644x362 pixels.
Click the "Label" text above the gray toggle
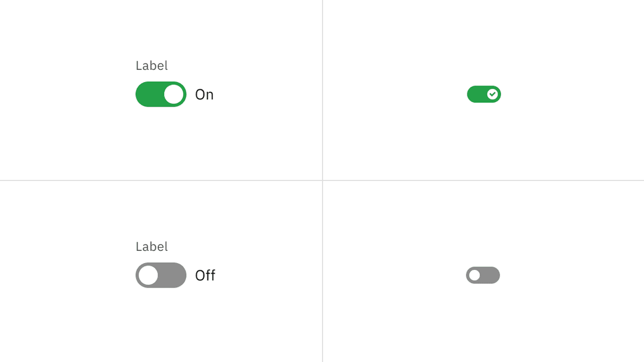151,247
